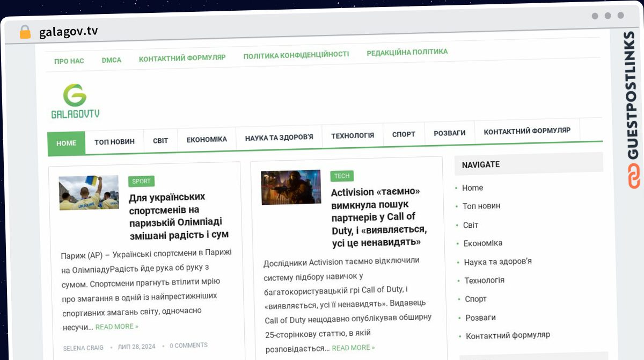Select КОНТАКТНИЙ ФОРМУЛЯР in main menu
Viewport: 644px width, 360px height.
pos(527,131)
